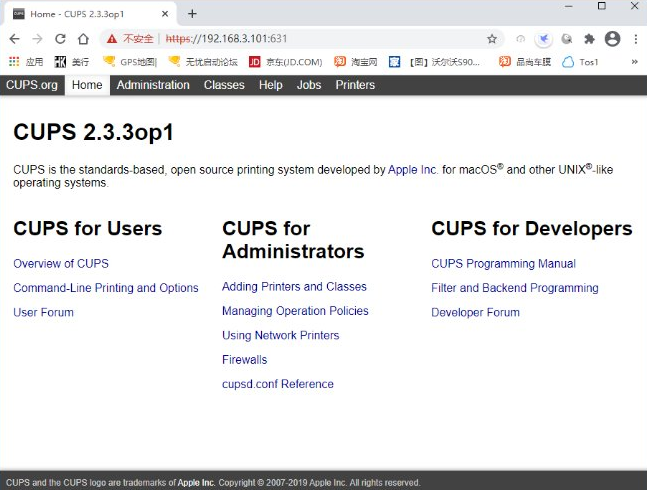Screen dimensions: 647x490
Task: Open the 美行 bookmark
Action: click(x=72, y=62)
